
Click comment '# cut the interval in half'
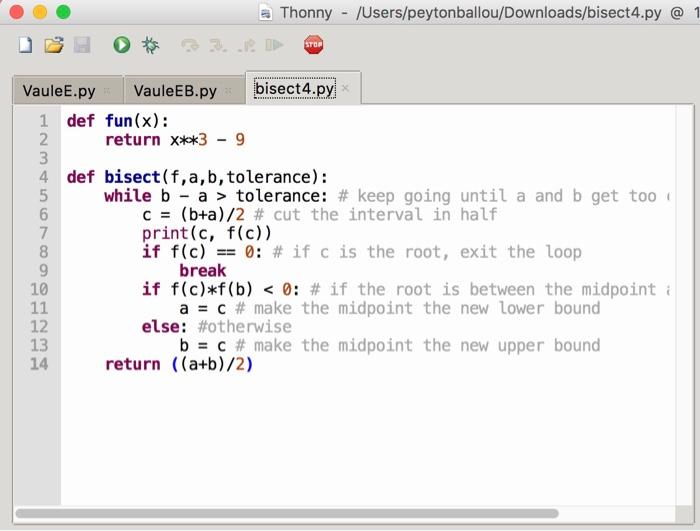[x=375, y=215]
